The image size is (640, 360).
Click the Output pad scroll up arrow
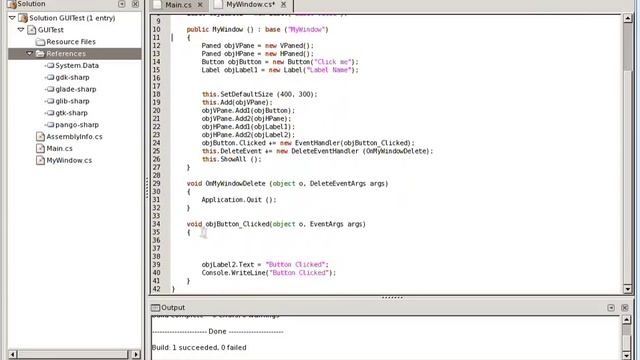pos(627,320)
